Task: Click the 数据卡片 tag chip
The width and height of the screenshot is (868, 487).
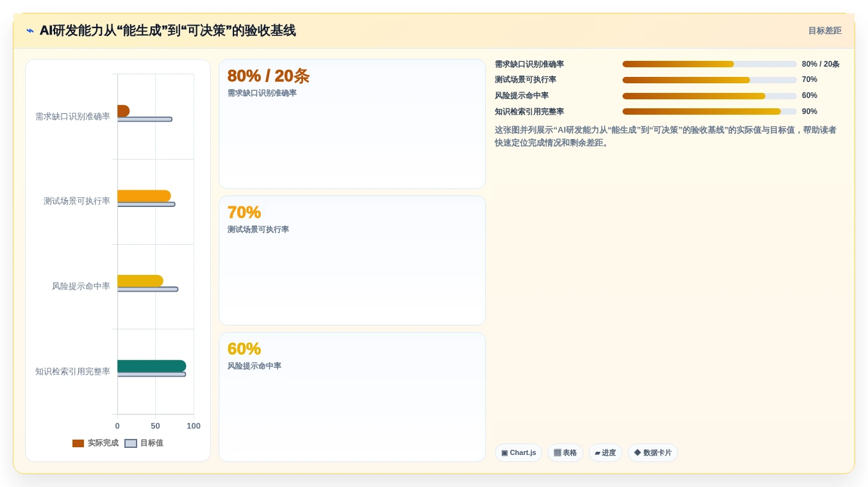Action: coord(653,453)
